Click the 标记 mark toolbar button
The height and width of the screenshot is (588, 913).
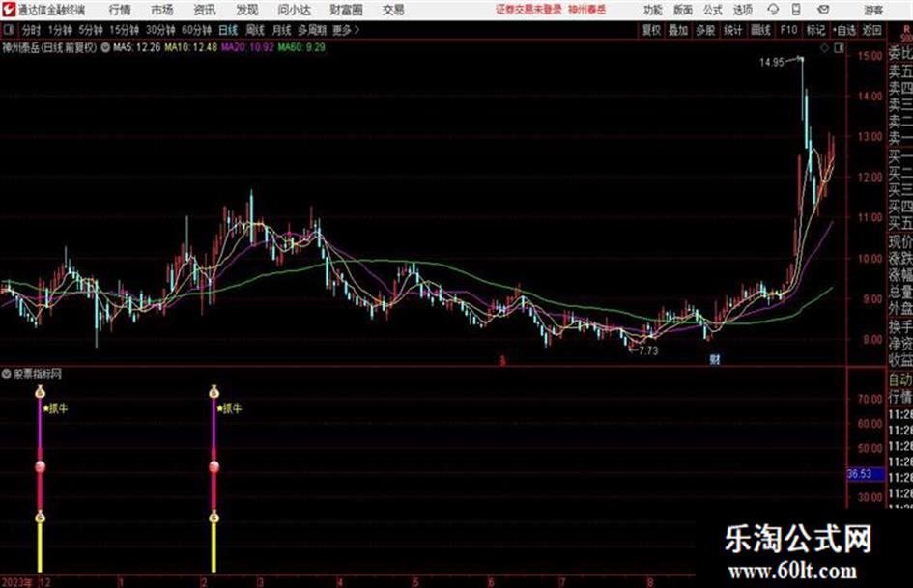tap(815, 30)
